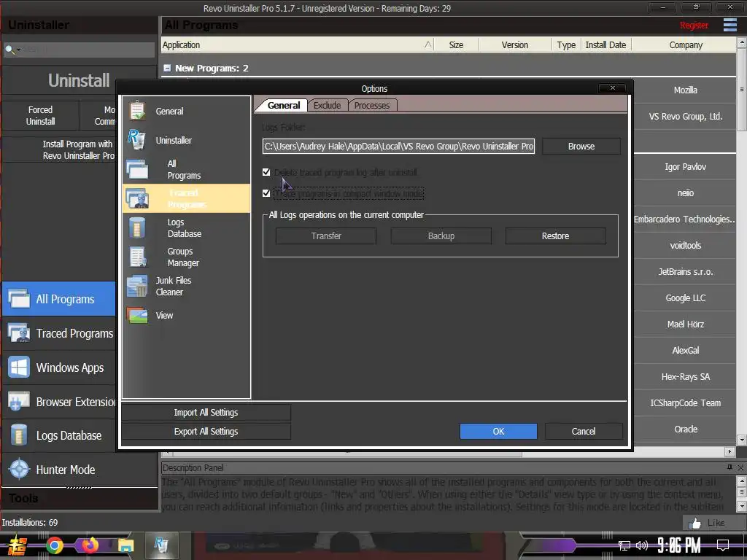Click the search box in Uninstaller panel
This screenshot has width=747, height=560.
pos(79,50)
